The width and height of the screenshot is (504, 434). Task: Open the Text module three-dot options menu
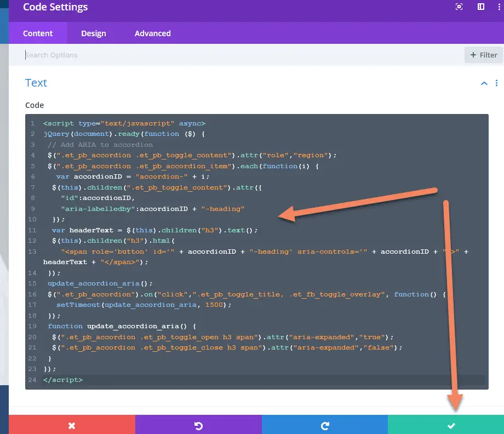click(x=496, y=83)
